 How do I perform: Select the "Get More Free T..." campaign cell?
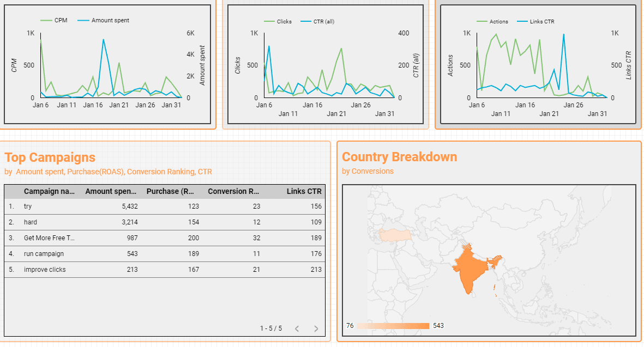click(49, 238)
